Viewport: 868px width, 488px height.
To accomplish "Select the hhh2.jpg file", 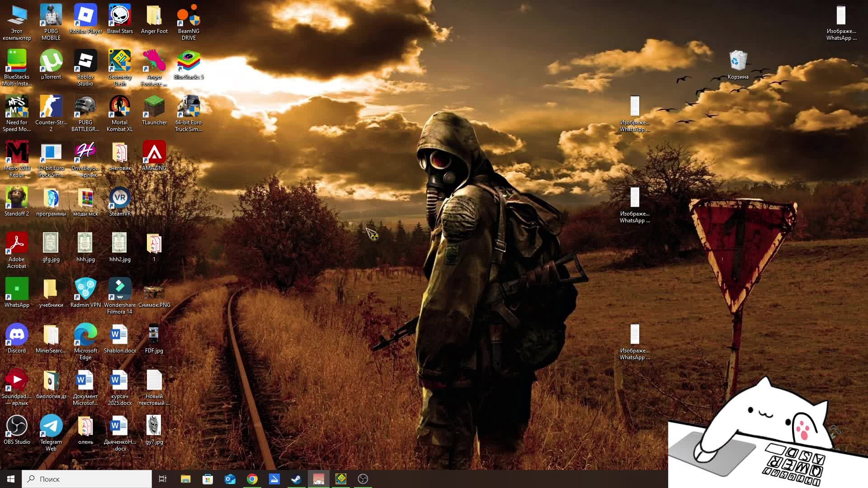I will (120, 247).
